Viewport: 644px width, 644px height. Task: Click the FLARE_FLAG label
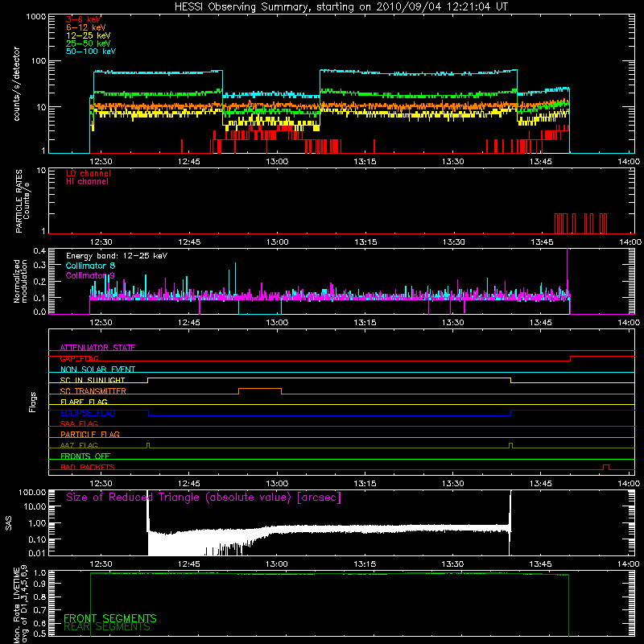pyautogui.click(x=84, y=402)
